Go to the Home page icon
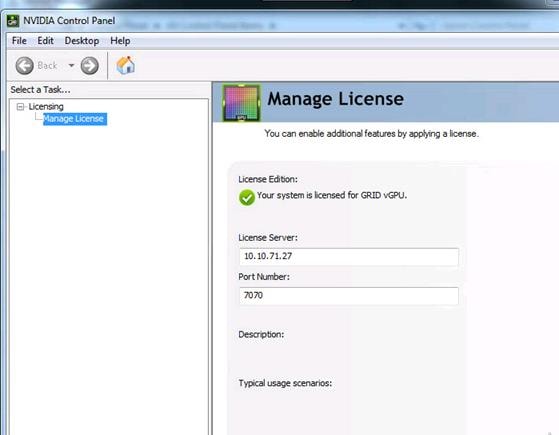The width and height of the screenshot is (559, 435). 125,65
